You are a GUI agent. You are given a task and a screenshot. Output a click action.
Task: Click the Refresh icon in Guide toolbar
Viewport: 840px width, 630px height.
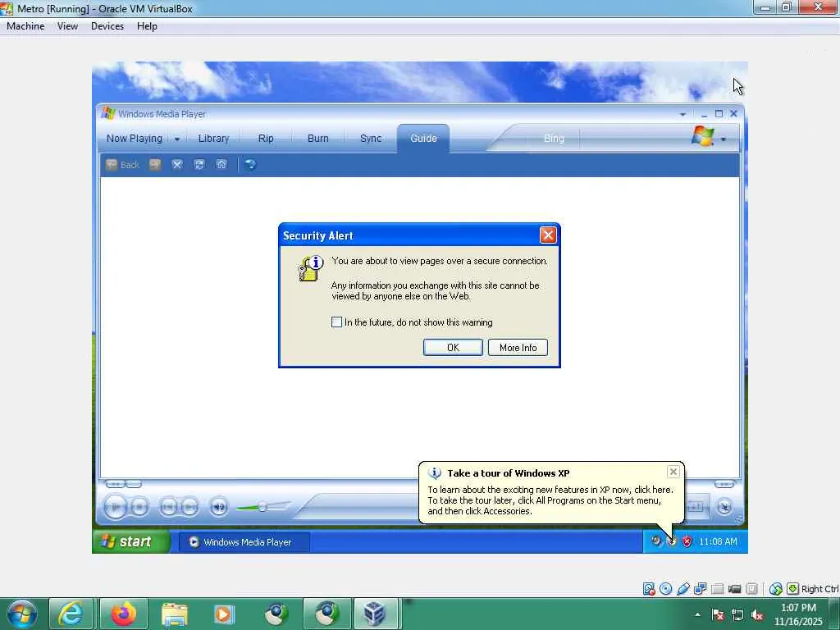point(199,164)
